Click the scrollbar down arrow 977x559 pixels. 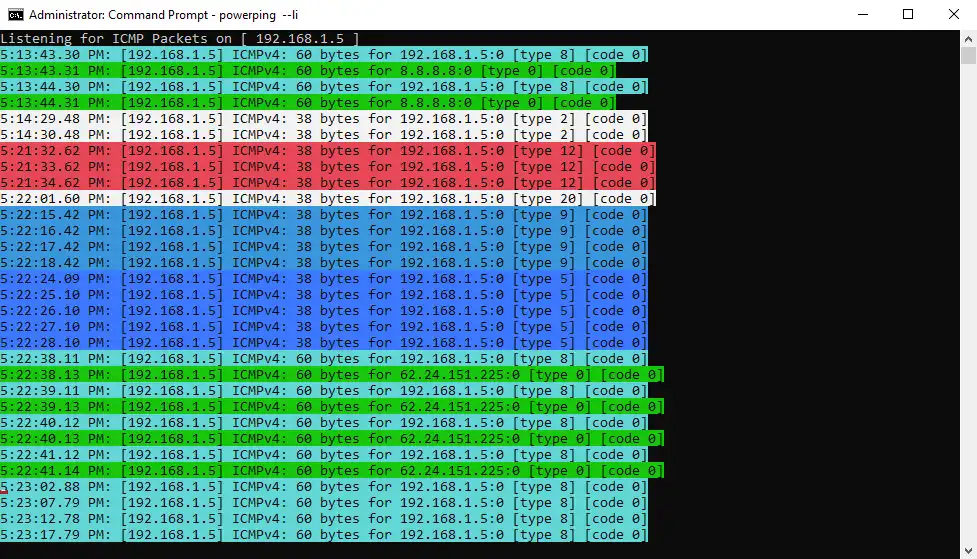968,551
